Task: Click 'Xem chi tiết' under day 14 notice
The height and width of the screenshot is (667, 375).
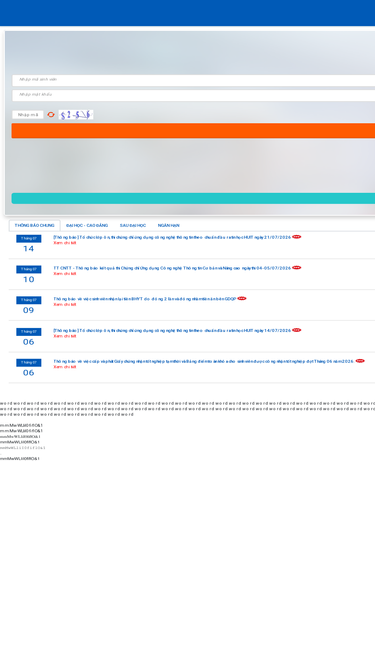Action: tap(65, 243)
